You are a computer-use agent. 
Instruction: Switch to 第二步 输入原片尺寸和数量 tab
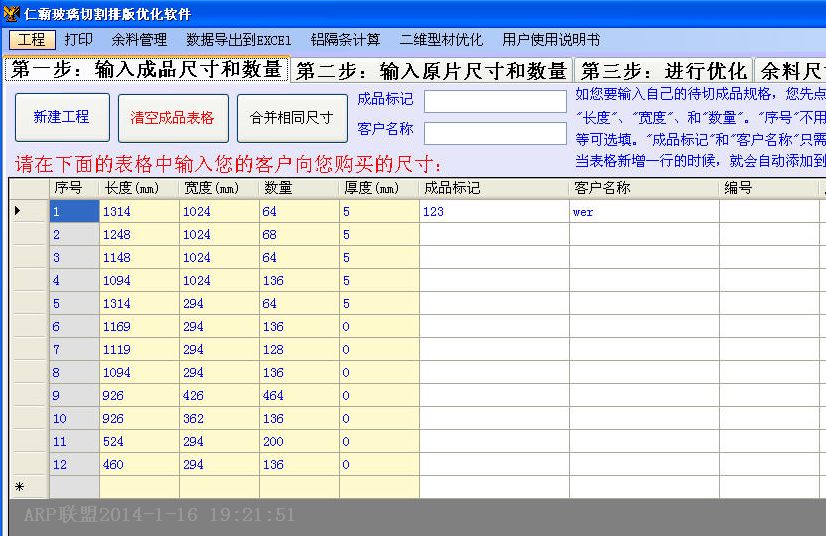click(x=431, y=71)
